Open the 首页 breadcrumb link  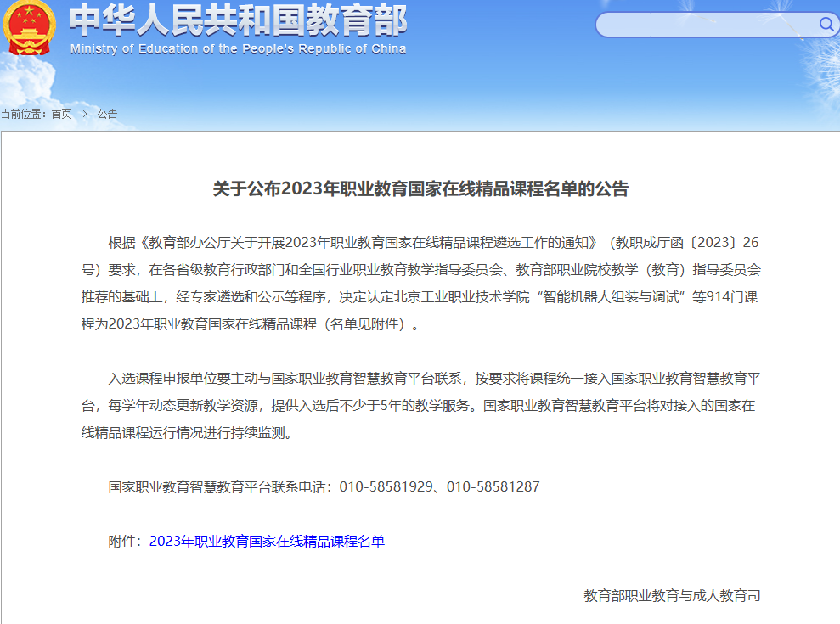pos(61,114)
